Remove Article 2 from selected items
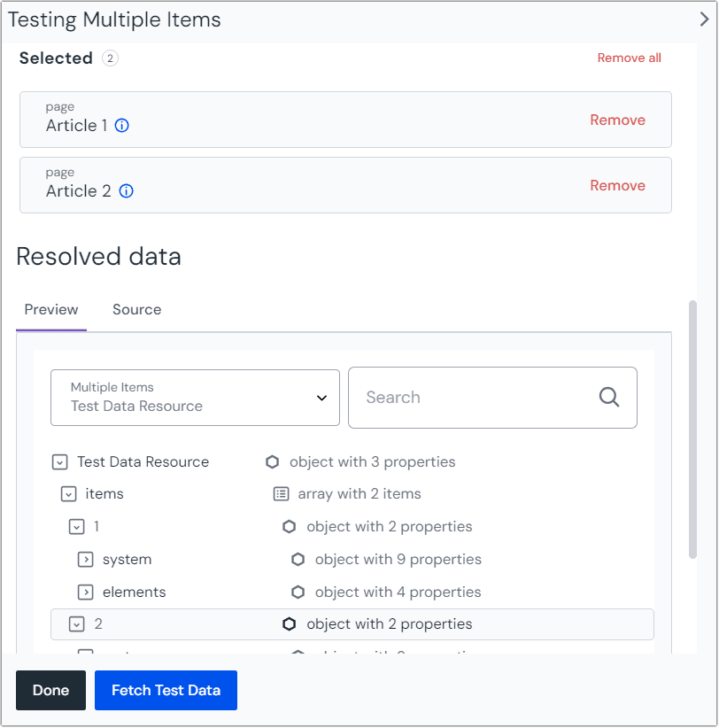719x728 pixels. click(x=617, y=186)
